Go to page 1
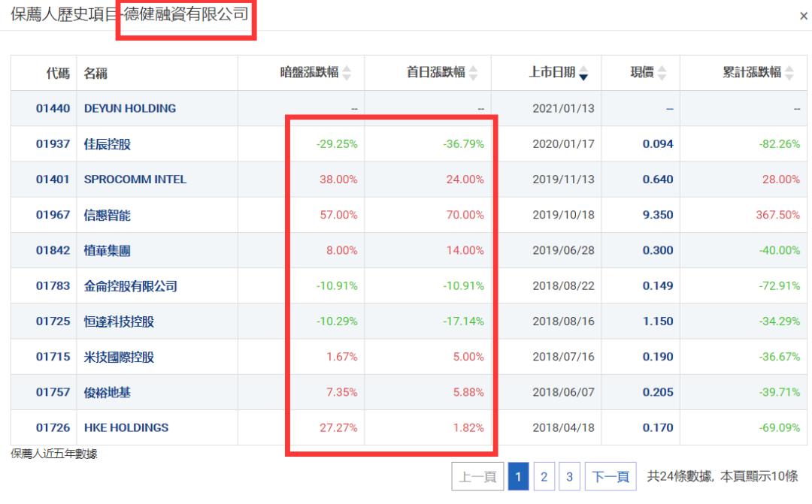Screen dimensions: 812x504 coord(518,476)
